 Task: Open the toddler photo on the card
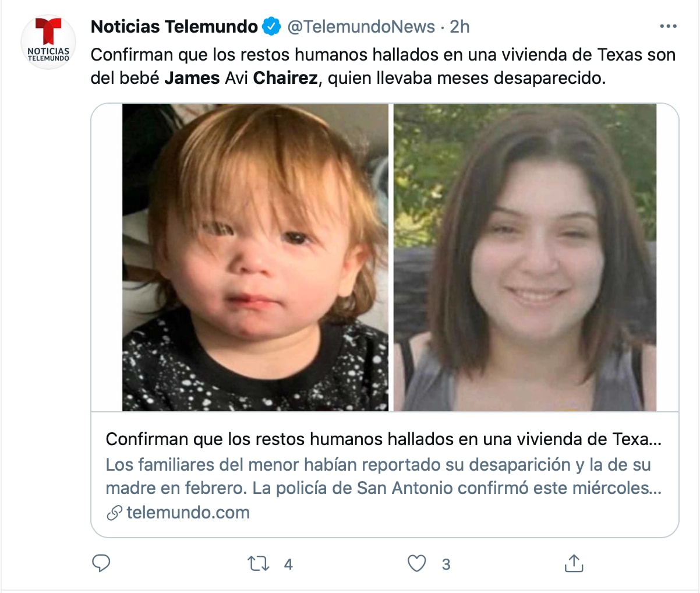tap(255, 257)
